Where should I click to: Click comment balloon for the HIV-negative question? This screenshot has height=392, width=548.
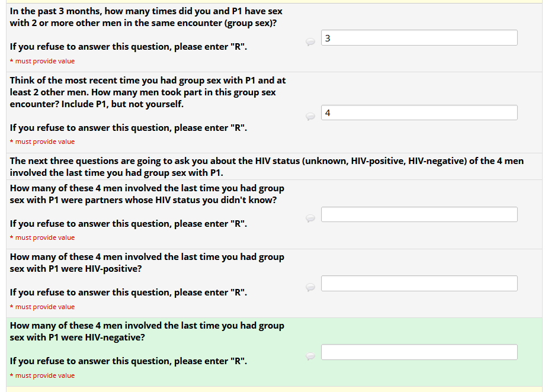(x=310, y=356)
